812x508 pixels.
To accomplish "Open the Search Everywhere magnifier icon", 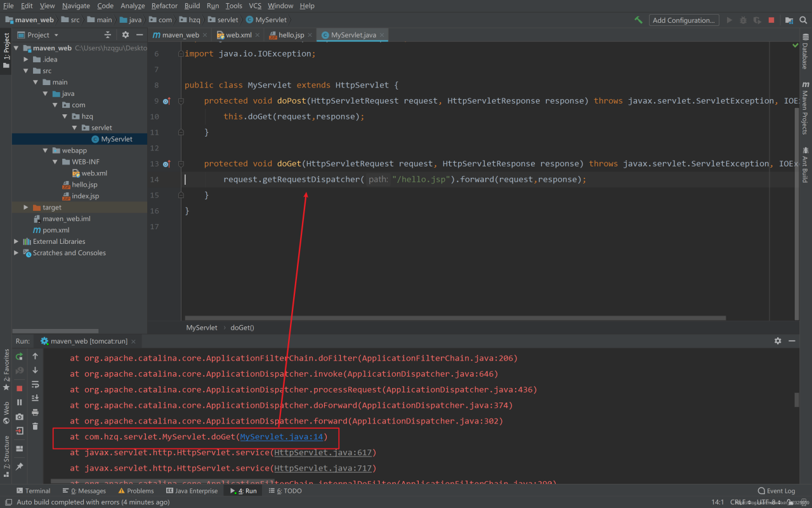I will coord(802,20).
